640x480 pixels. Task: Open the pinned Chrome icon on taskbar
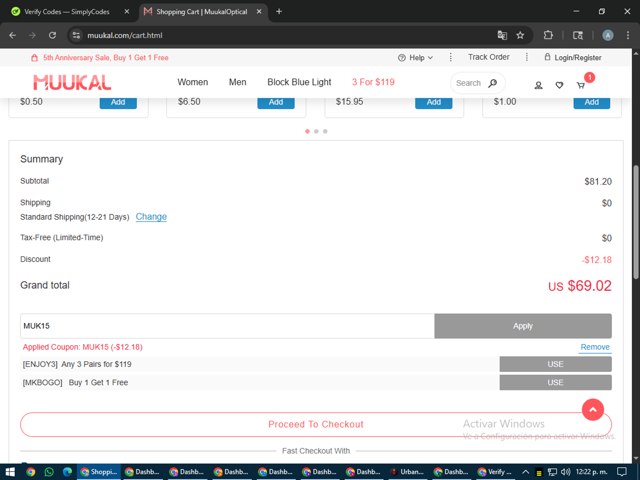click(x=31, y=472)
